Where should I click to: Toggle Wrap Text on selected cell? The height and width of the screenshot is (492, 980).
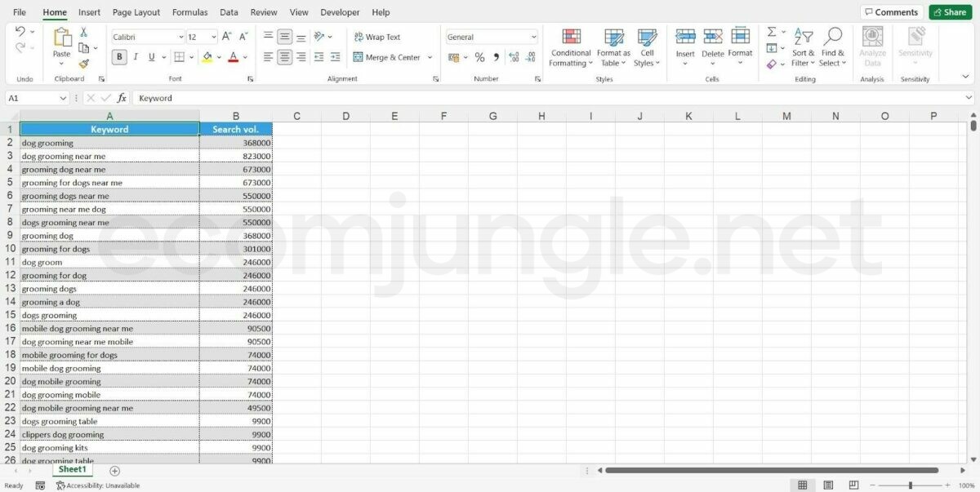point(377,37)
